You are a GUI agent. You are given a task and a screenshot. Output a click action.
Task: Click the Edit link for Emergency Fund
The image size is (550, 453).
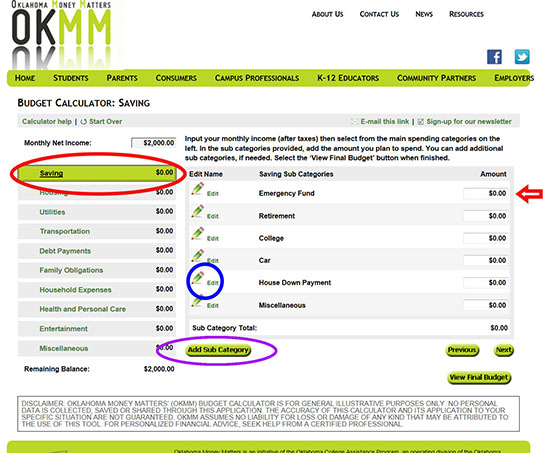pyautogui.click(x=213, y=194)
